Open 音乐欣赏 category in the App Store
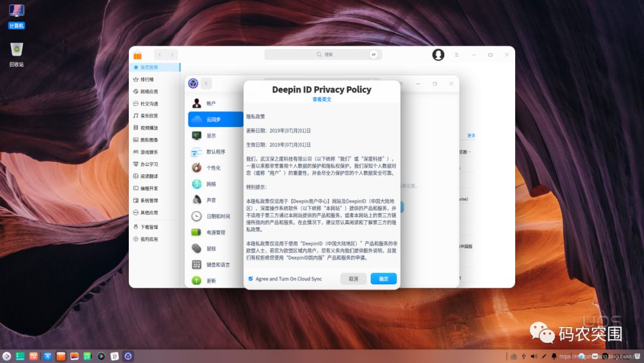Image resolution: width=644 pixels, height=363 pixels. (155, 115)
